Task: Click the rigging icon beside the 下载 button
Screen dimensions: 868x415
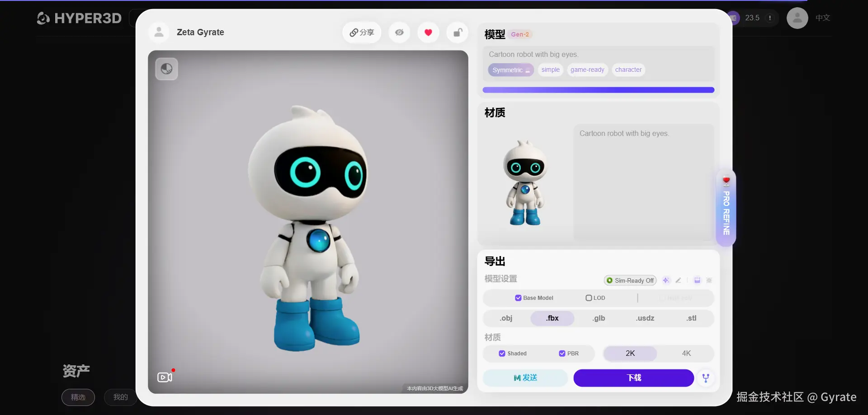Action: click(x=706, y=378)
